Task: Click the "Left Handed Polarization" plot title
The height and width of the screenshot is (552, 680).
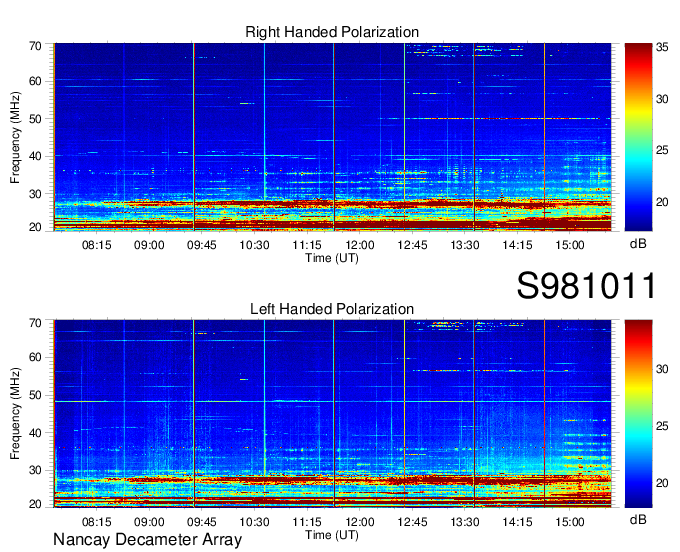Action: click(x=332, y=309)
